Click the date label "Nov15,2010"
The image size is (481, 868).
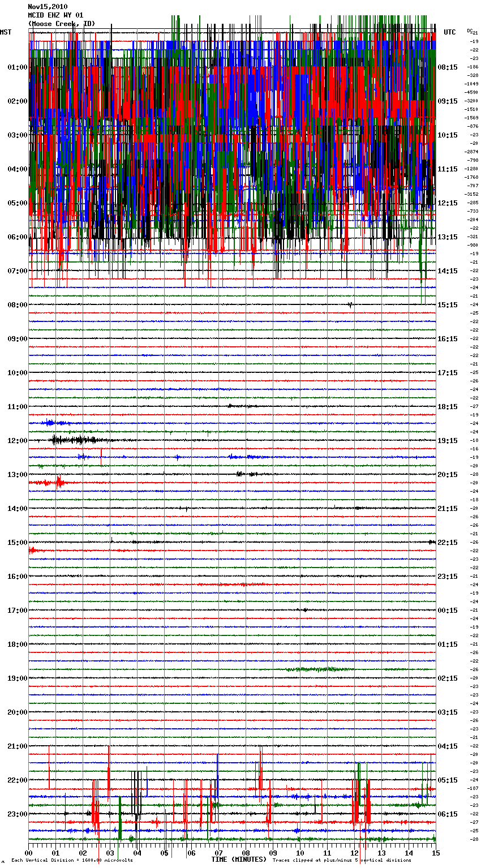(48, 7)
